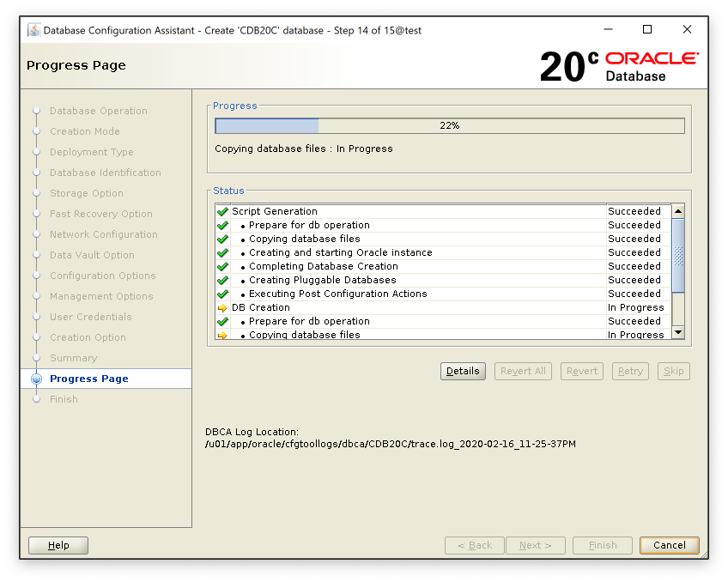Open the Details button
Image resolution: width=728 pixels, height=582 pixels.
(x=463, y=371)
